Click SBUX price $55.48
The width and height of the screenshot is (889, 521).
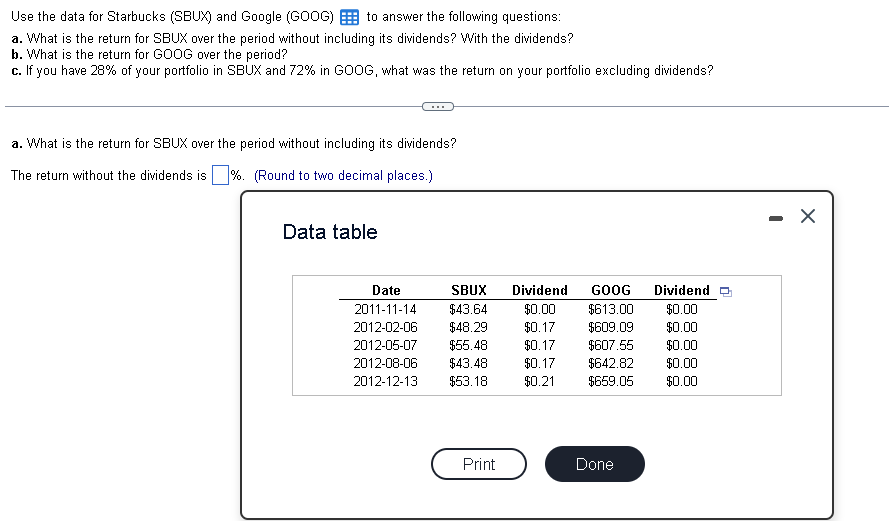[468, 345]
